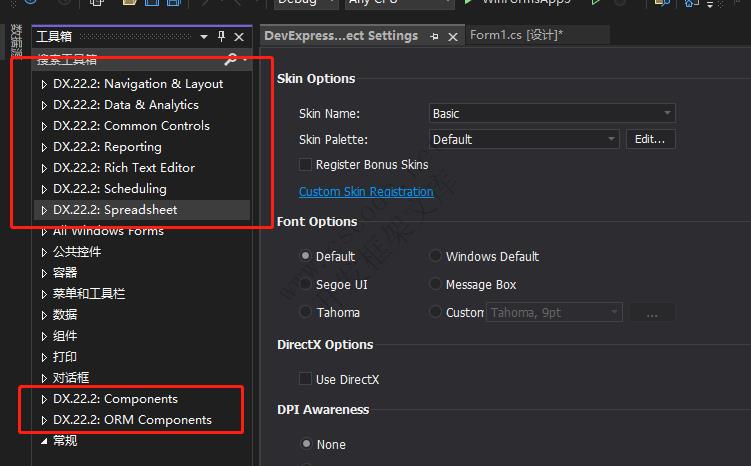Click the browse button next to Custom font
Screen dimensions: 751x466
click(x=652, y=313)
